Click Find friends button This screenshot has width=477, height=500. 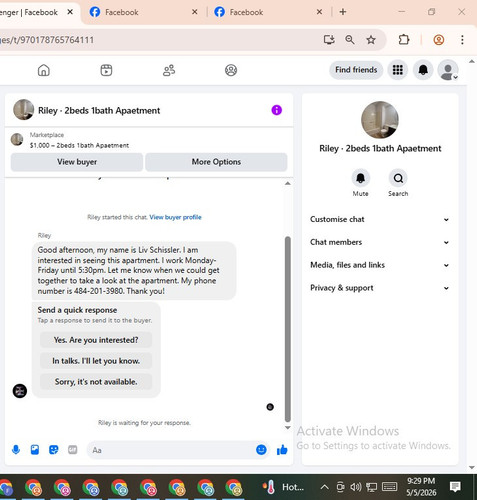click(356, 70)
